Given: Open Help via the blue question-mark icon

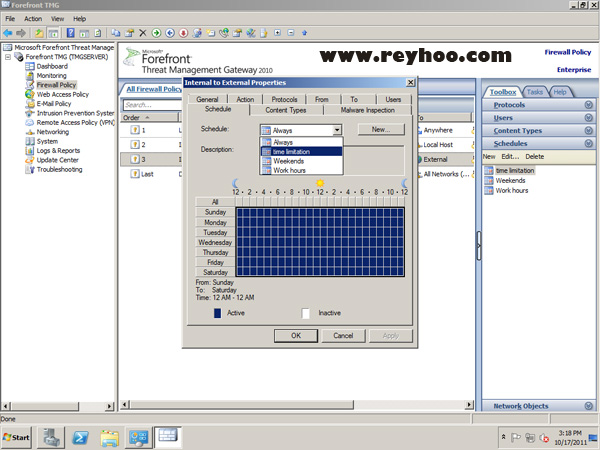Looking at the screenshot, I should tap(70, 33).
